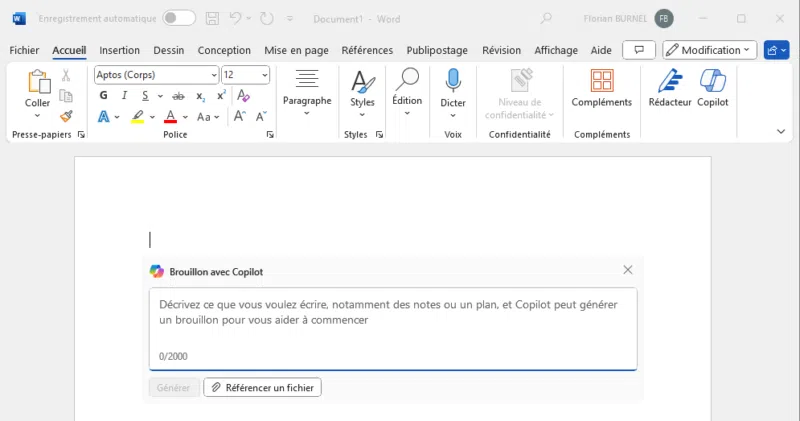This screenshot has height=421, width=800.
Task: Undo the last action
Action: 235,19
